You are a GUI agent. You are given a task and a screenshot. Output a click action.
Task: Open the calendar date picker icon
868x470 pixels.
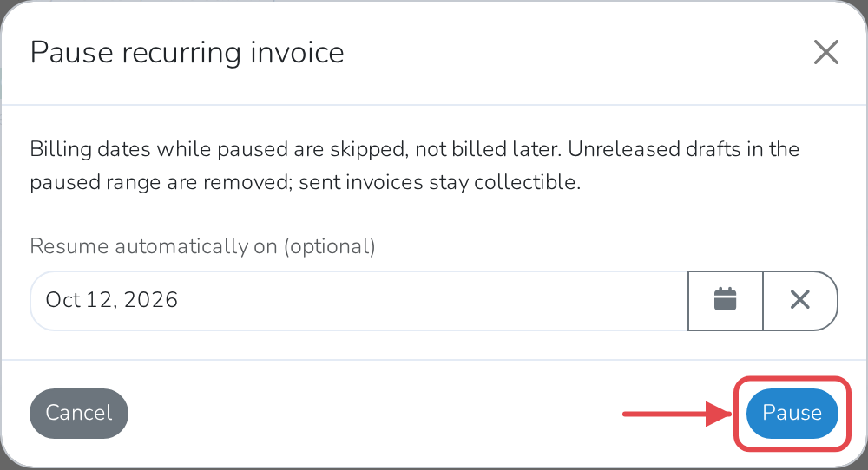pos(725,300)
